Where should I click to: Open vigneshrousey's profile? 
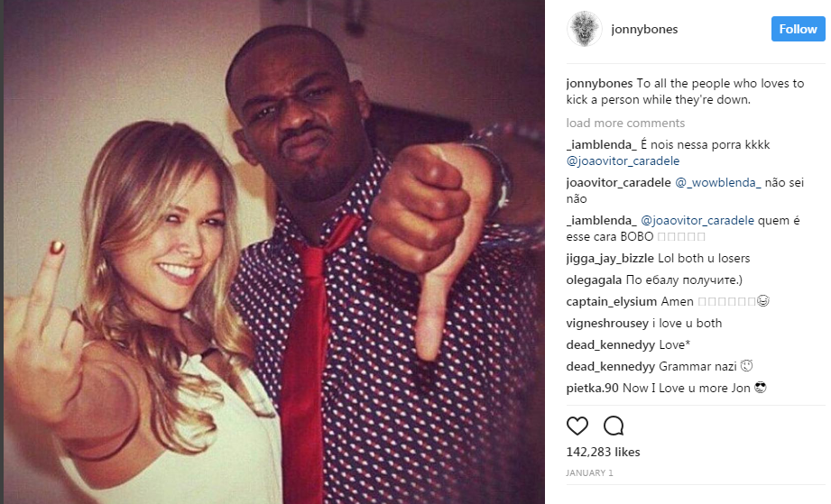point(607,324)
